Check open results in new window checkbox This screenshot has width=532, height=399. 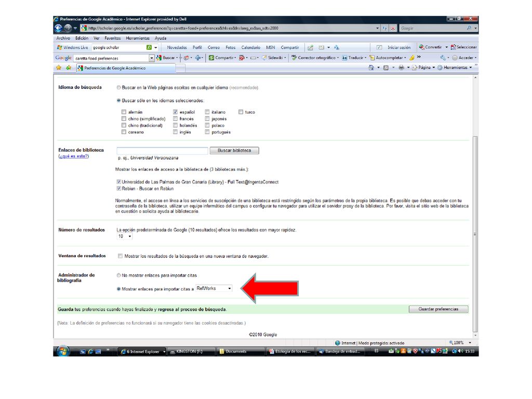[x=120, y=256]
